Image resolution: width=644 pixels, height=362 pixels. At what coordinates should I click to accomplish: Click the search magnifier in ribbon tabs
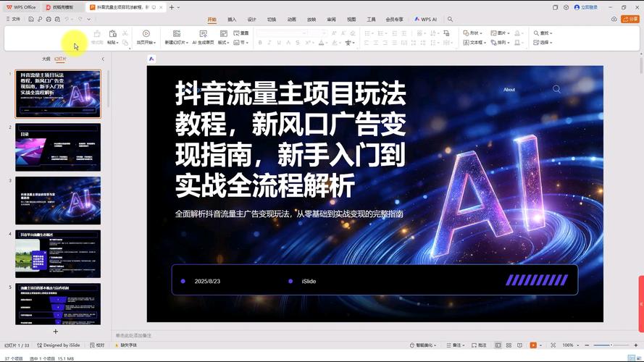pos(450,20)
